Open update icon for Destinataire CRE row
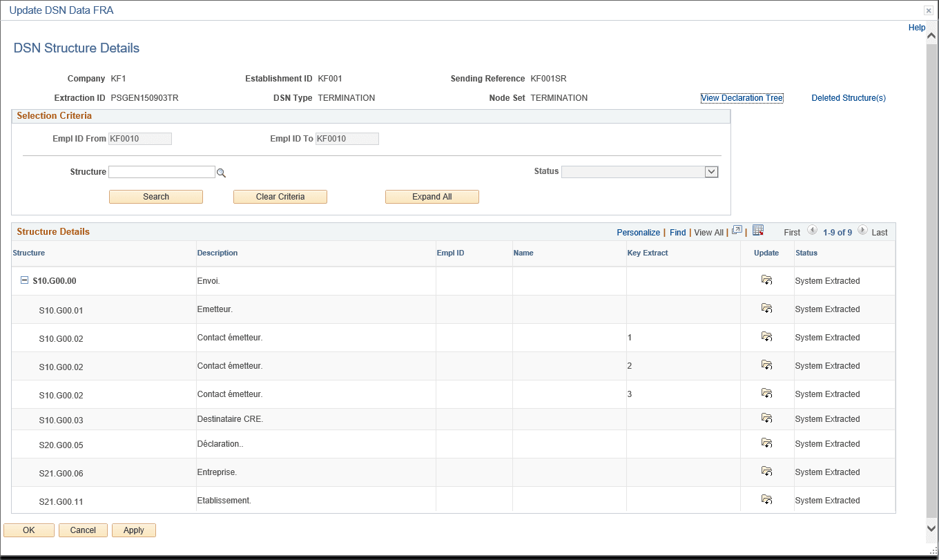The image size is (939, 560). 766,418
